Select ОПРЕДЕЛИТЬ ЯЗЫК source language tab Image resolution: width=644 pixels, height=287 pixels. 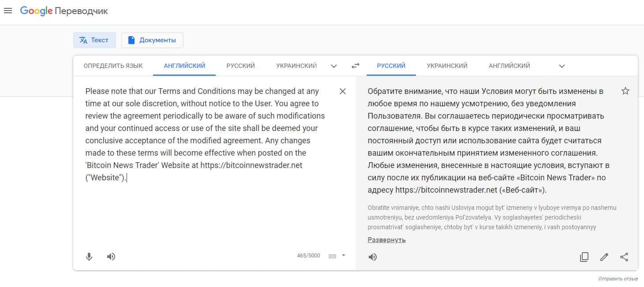(x=113, y=66)
